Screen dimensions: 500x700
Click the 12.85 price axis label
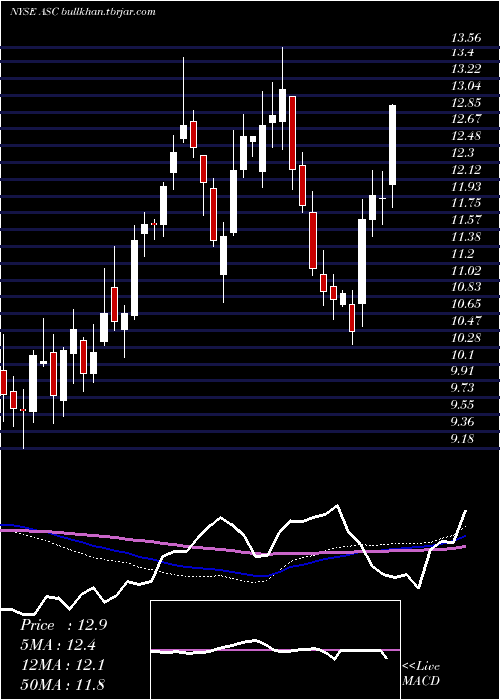[x=466, y=103]
